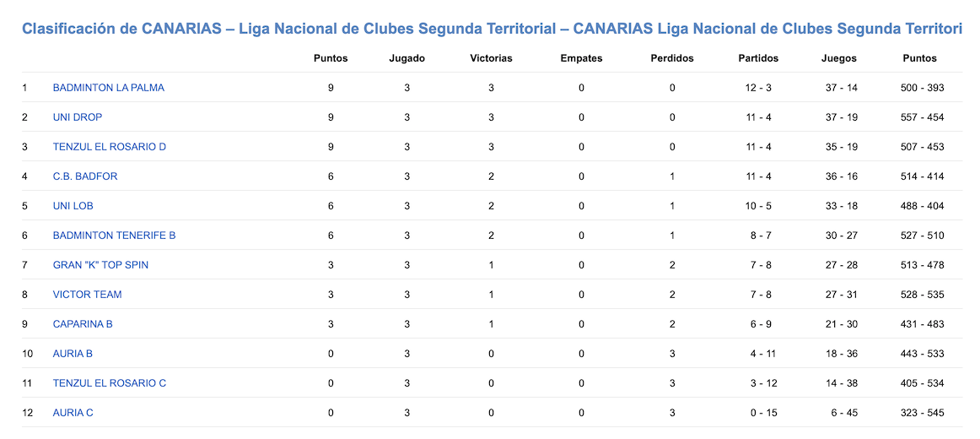Click the Partidos column header

click(758, 58)
